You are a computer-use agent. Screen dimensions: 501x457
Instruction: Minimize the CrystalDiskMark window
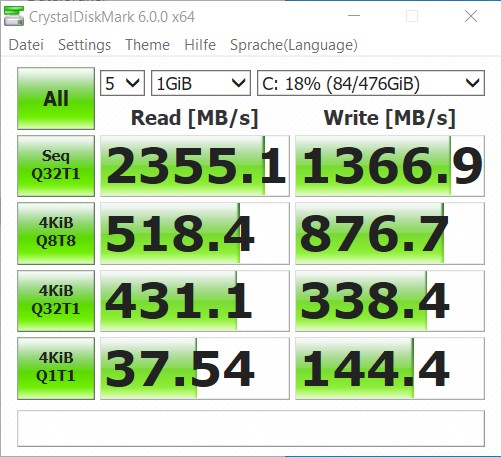354,16
